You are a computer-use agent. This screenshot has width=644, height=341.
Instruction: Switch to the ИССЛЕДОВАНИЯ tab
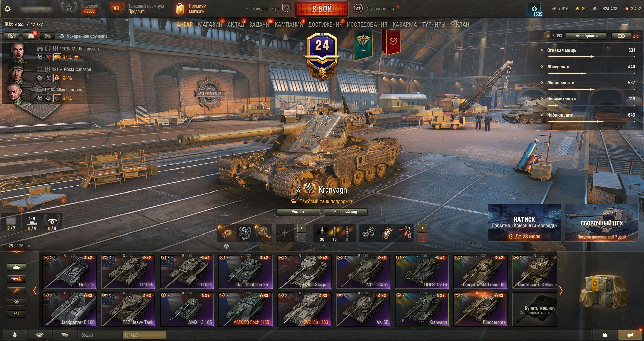[367, 25]
